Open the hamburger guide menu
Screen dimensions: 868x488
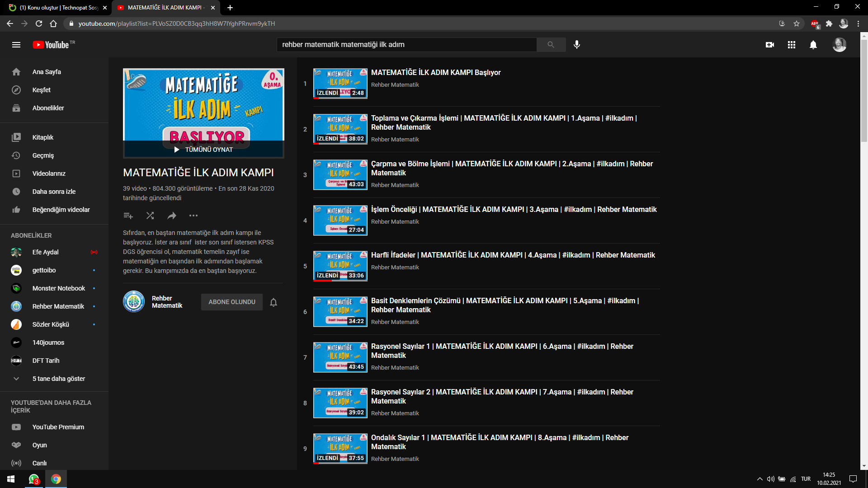pyautogui.click(x=16, y=45)
